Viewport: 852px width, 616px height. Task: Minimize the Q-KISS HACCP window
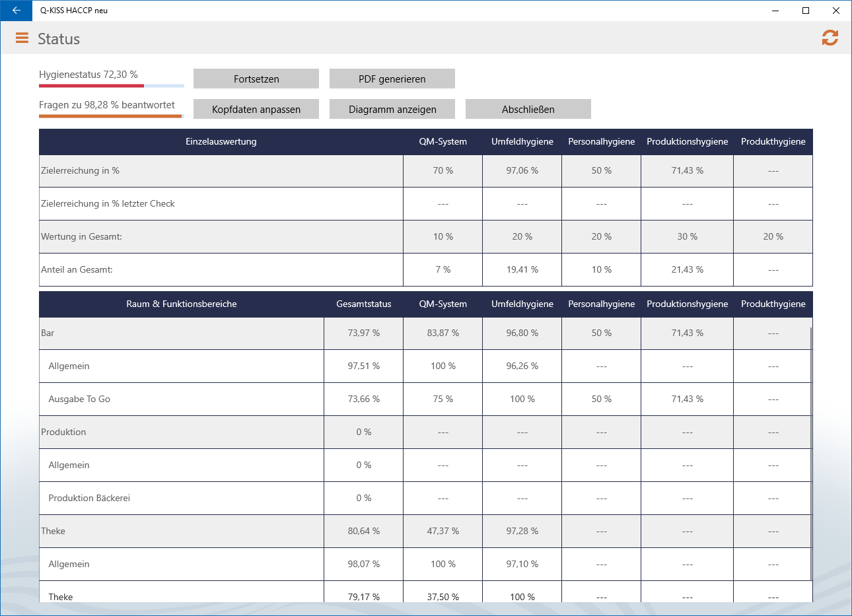tap(775, 11)
